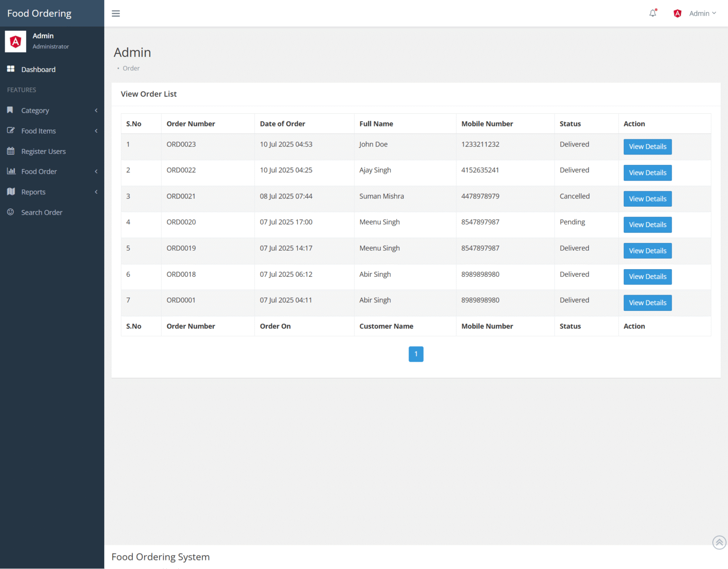Click the Register Users calendar icon
The width and height of the screenshot is (728, 569).
point(10,151)
